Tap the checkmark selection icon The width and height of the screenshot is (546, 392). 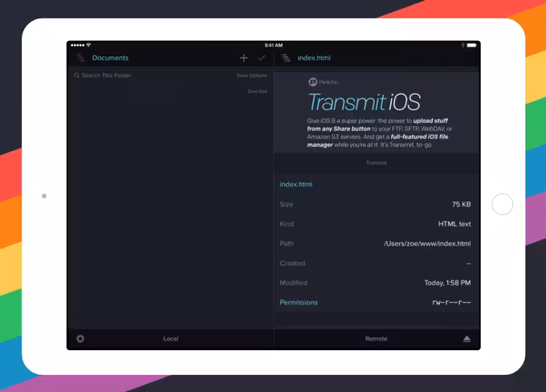pyautogui.click(x=261, y=58)
